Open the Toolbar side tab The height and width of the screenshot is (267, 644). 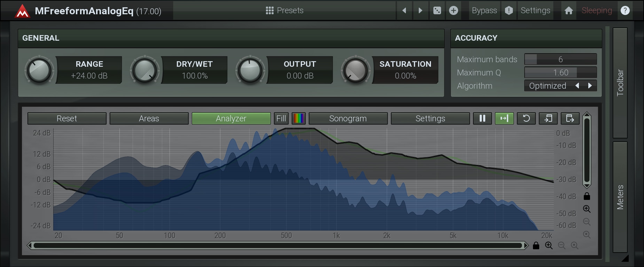620,83
